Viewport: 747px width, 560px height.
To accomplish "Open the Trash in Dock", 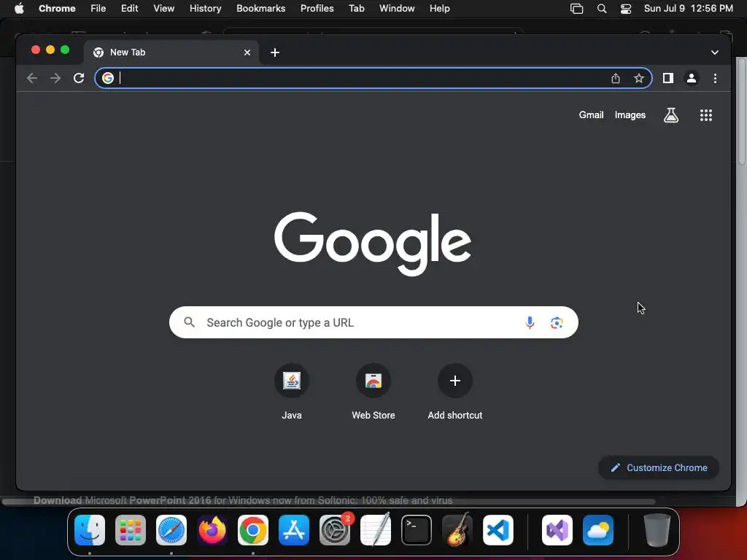I will coord(657,530).
